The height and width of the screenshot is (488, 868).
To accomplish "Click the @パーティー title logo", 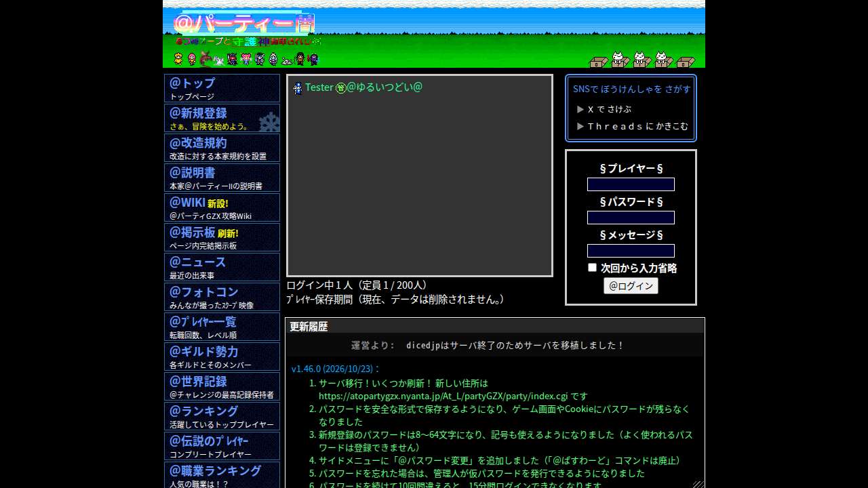I will tap(244, 23).
